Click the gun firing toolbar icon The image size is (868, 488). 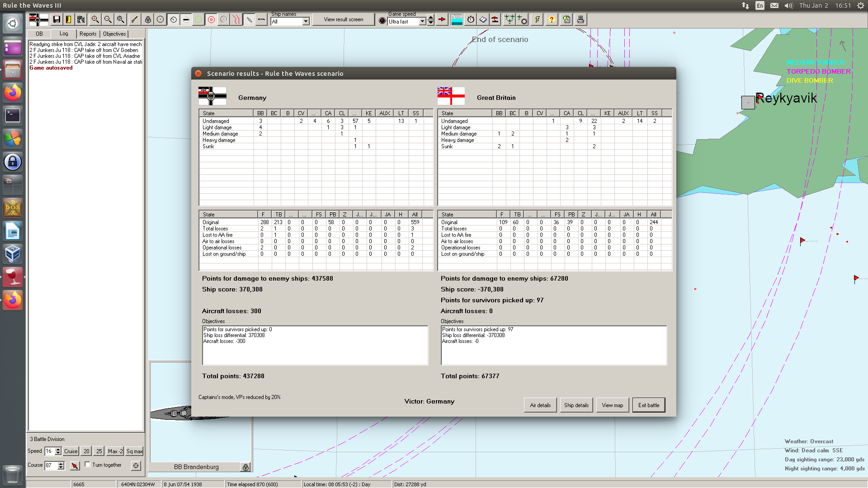click(x=134, y=19)
